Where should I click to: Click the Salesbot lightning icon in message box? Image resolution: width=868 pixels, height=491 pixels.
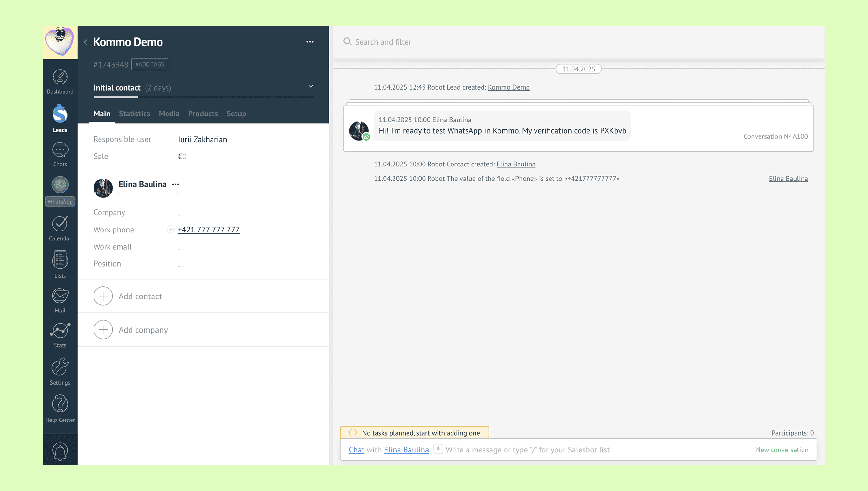(x=438, y=449)
